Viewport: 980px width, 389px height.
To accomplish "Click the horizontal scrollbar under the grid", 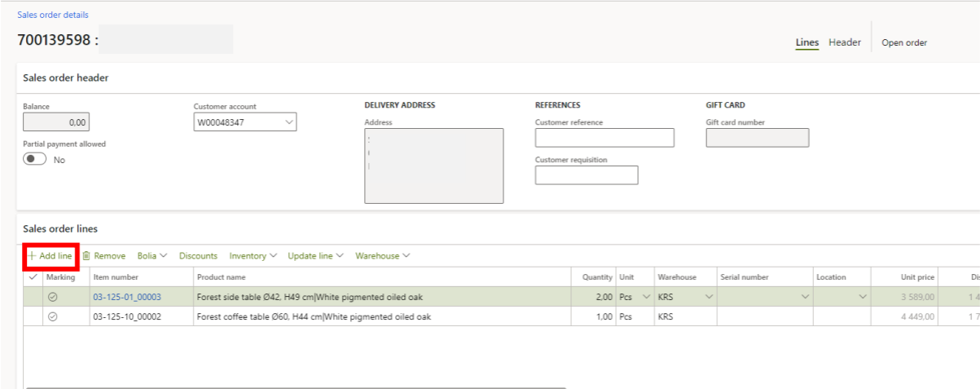I will [293, 387].
